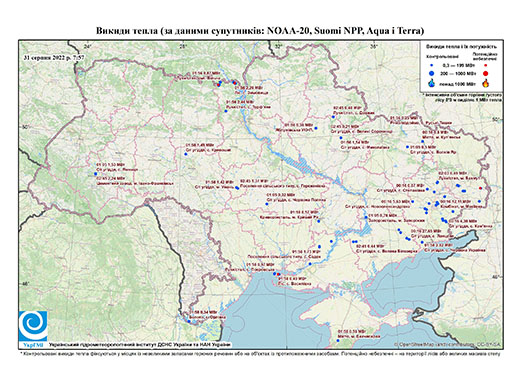Click the blue flame icon in the legend
The image size is (520, 368).
[x=432, y=83]
